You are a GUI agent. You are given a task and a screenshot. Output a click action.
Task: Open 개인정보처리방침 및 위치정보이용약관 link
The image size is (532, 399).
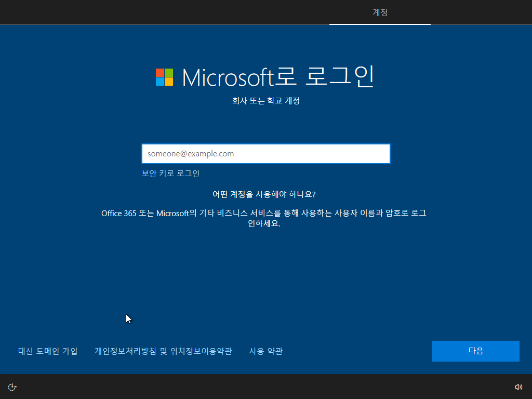163,351
